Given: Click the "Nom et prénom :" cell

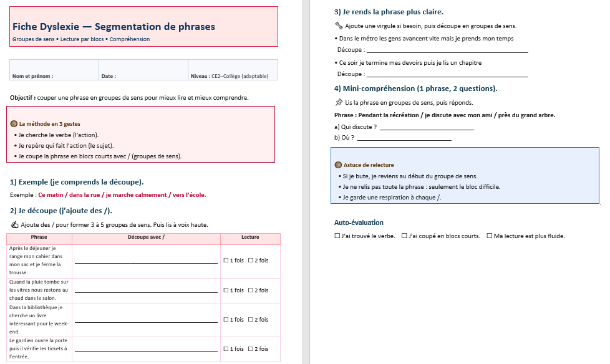Looking at the screenshot, I should click(x=54, y=70).
